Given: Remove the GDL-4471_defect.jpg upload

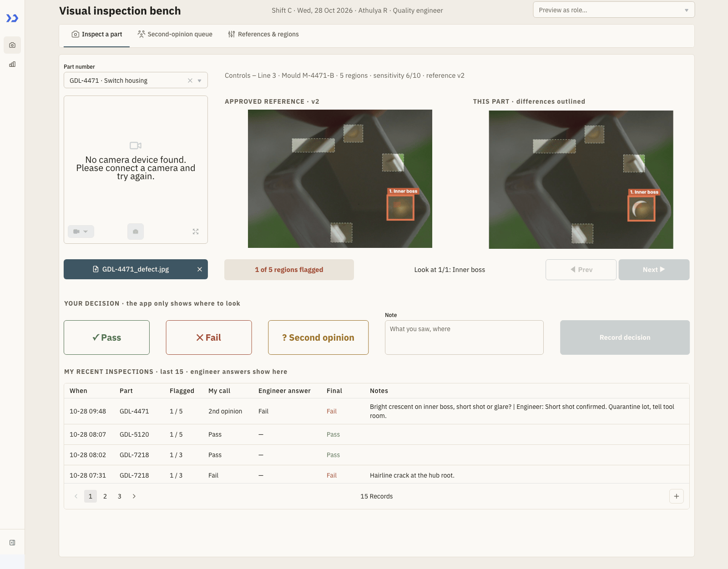Looking at the screenshot, I should coord(199,269).
